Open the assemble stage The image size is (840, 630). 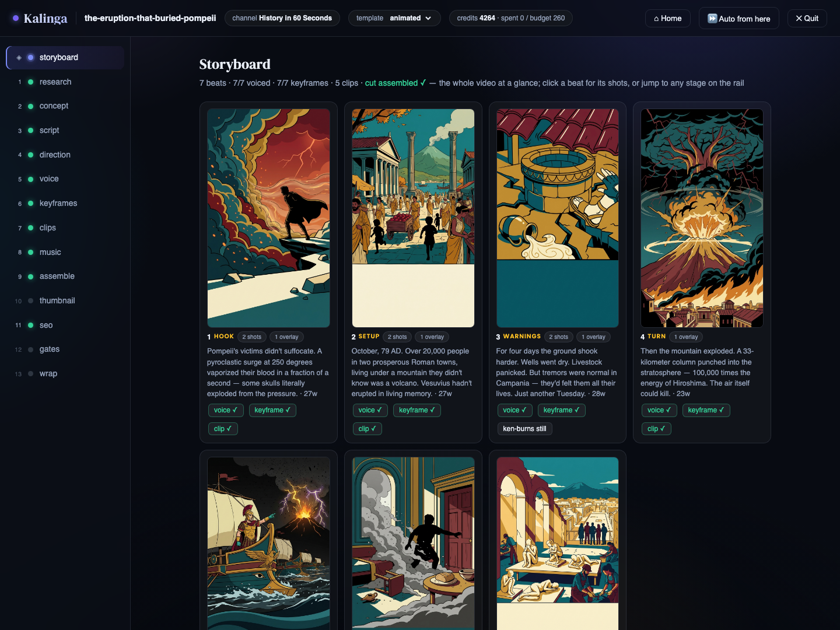point(65,276)
